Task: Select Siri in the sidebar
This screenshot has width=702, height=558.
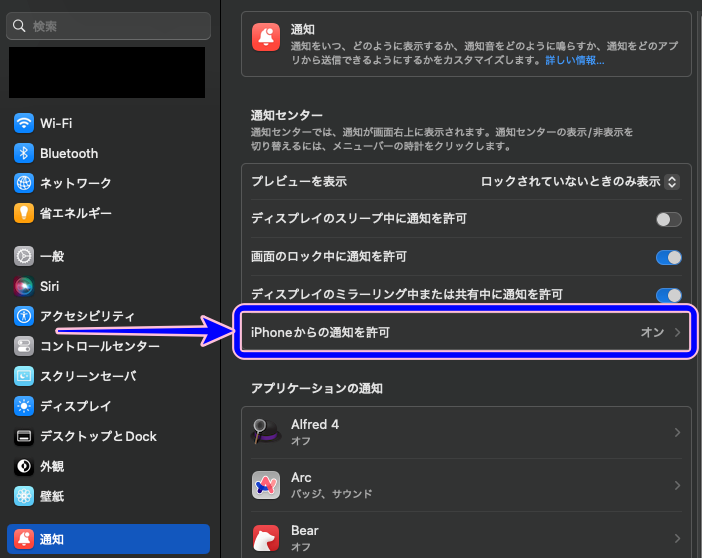Action: coord(108,286)
